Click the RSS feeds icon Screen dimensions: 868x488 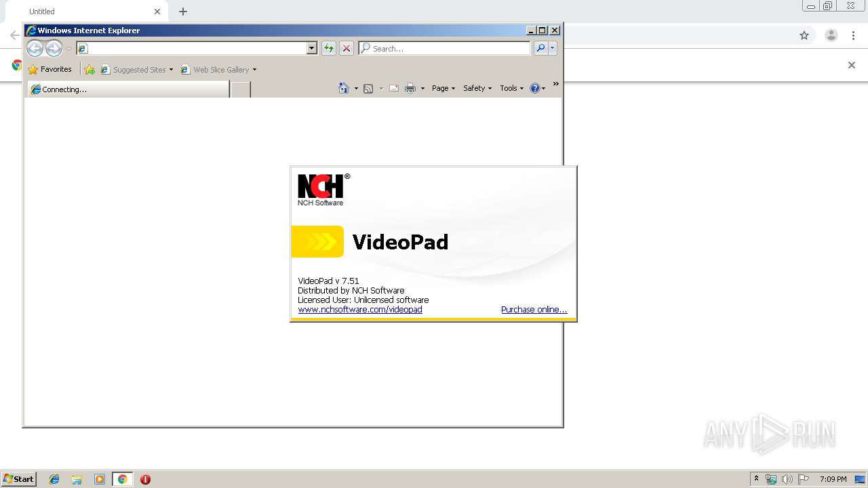point(368,88)
